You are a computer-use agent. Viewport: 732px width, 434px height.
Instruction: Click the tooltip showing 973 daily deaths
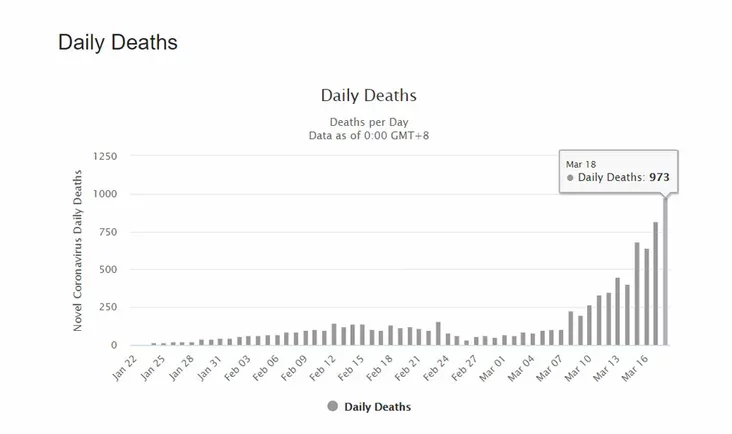[620, 171]
